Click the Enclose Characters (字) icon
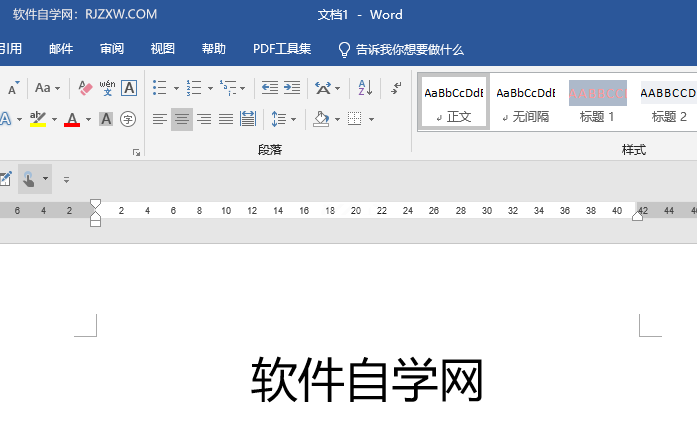 128,119
